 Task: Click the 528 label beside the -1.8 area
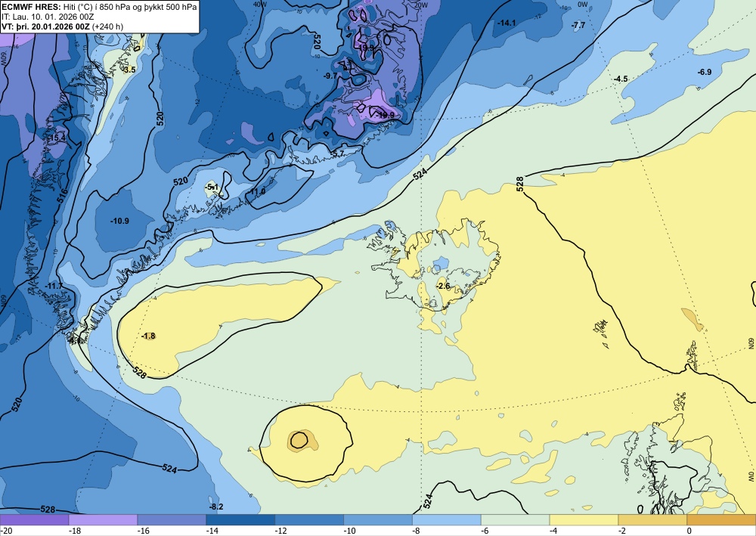pos(139,372)
